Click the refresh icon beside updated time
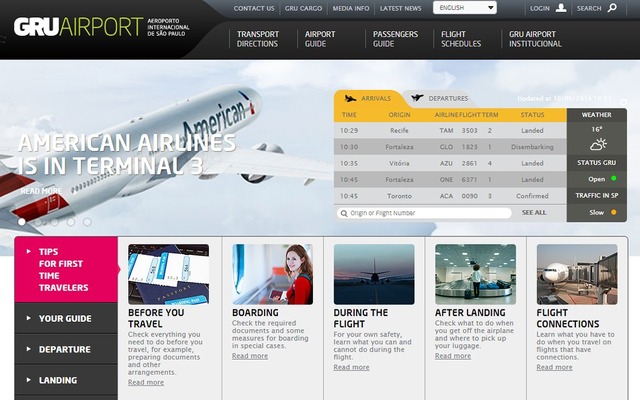Screen dimensions: 640x400 pos(623,102)
